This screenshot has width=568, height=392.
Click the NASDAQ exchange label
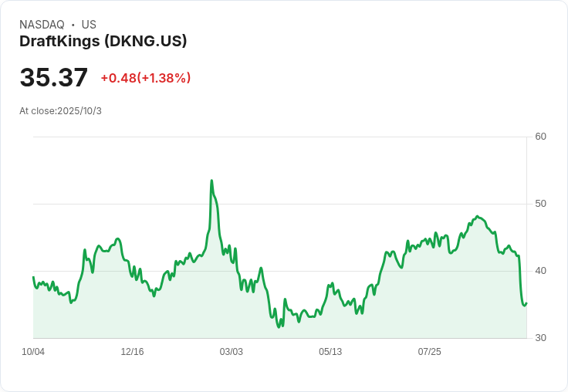tap(42, 25)
